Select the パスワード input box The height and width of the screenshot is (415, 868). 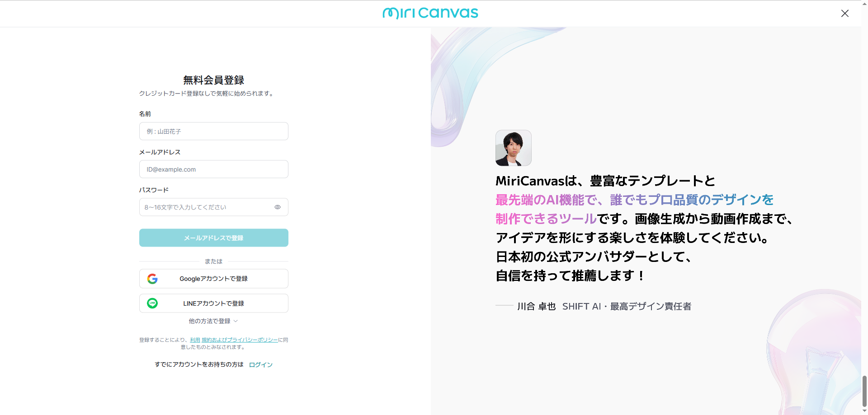tap(206, 207)
